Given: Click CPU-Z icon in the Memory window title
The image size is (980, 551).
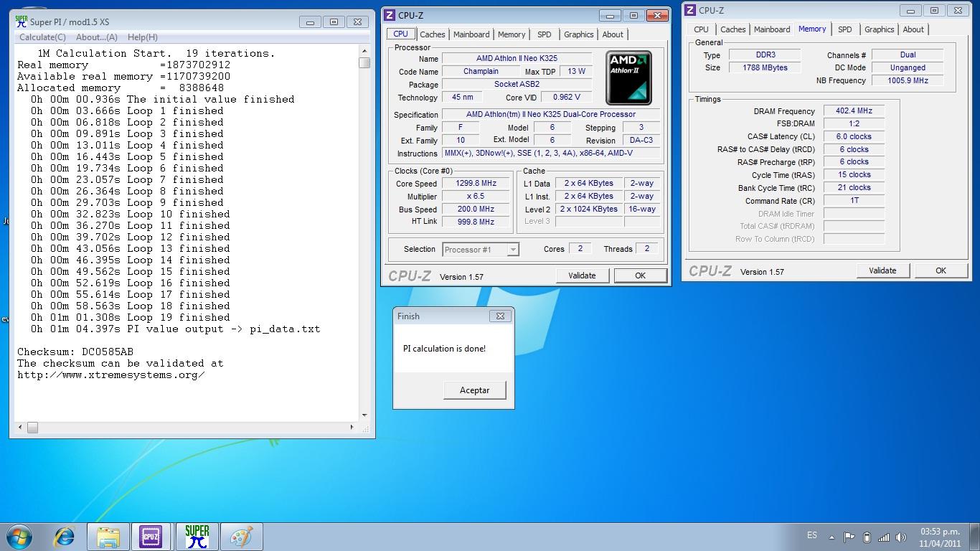Looking at the screenshot, I should [690, 10].
